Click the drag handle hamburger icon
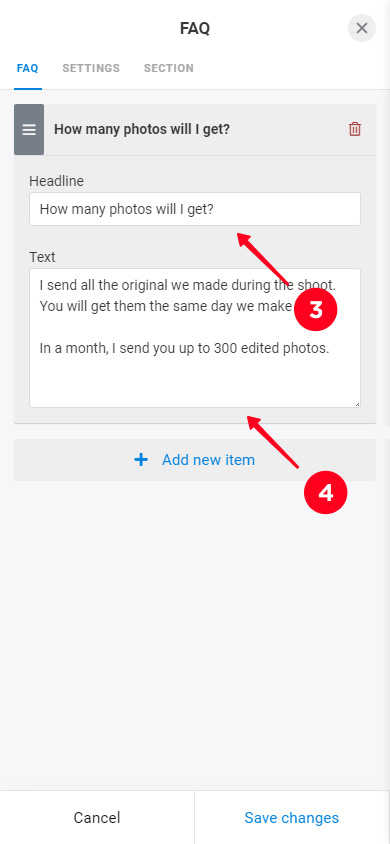 tap(29, 130)
